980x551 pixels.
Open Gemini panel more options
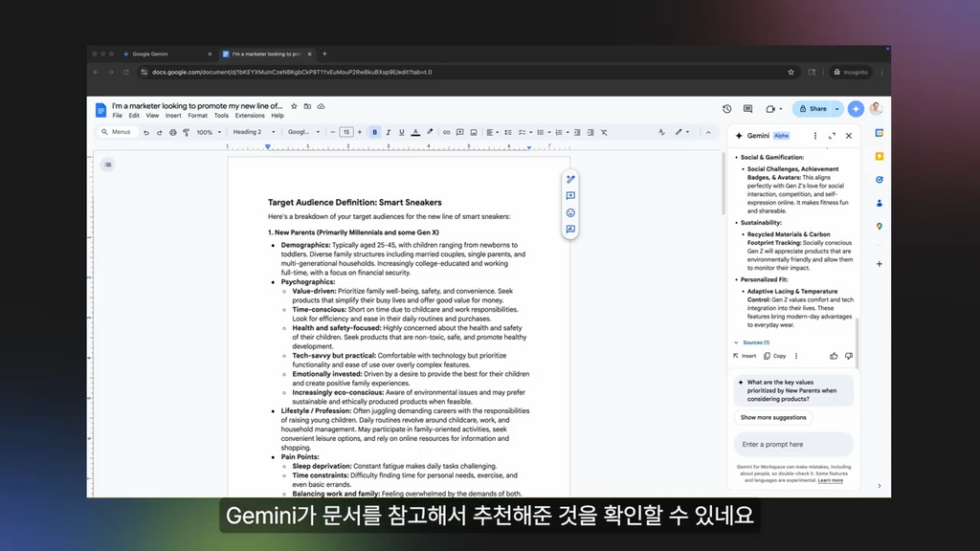[x=815, y=136]
